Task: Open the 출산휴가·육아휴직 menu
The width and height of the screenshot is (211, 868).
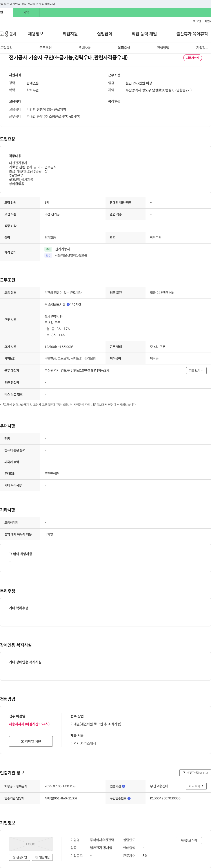Action: [192, 34]
